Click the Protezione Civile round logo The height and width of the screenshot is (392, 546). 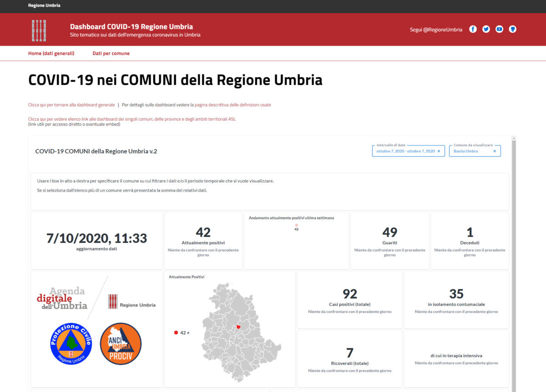(x=71, y=344)
